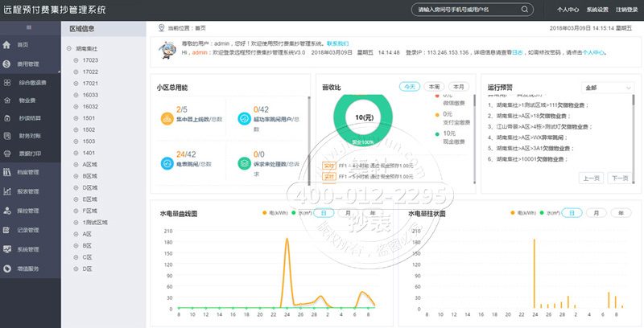Screen dimensions: 644x328
Task: Click the 费用管理 coin icon in sidebar
Action: [x=7, y=63]
